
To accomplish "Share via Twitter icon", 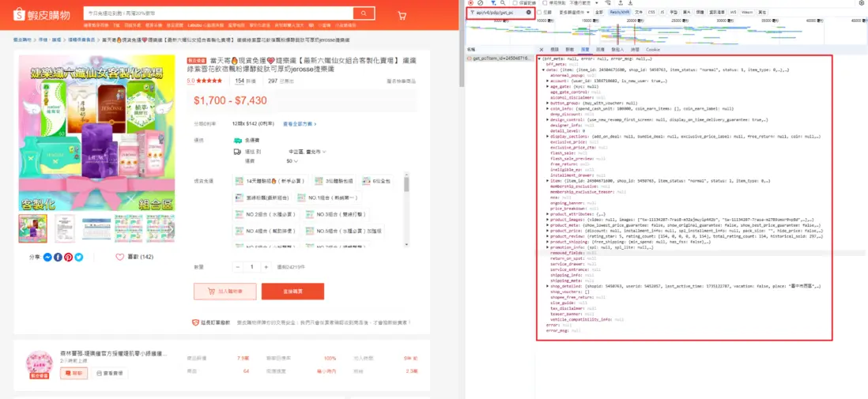I will tap(78, 257).
